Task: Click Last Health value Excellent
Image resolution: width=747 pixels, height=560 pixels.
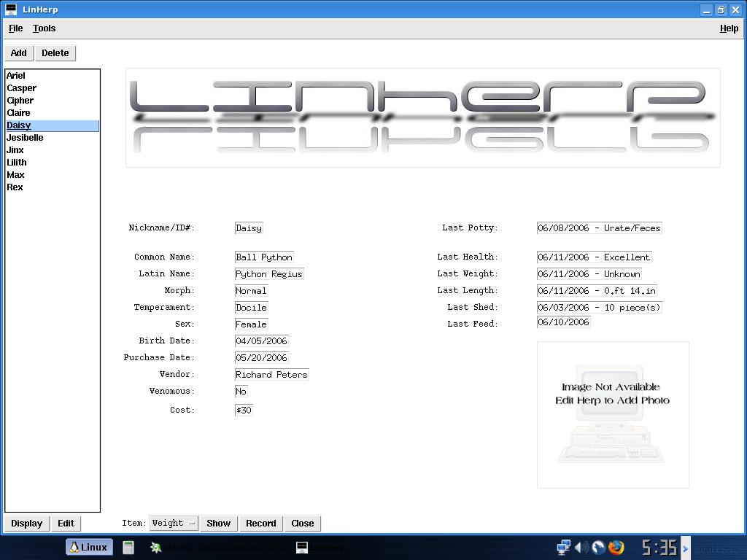Action: tap(594, 257)
